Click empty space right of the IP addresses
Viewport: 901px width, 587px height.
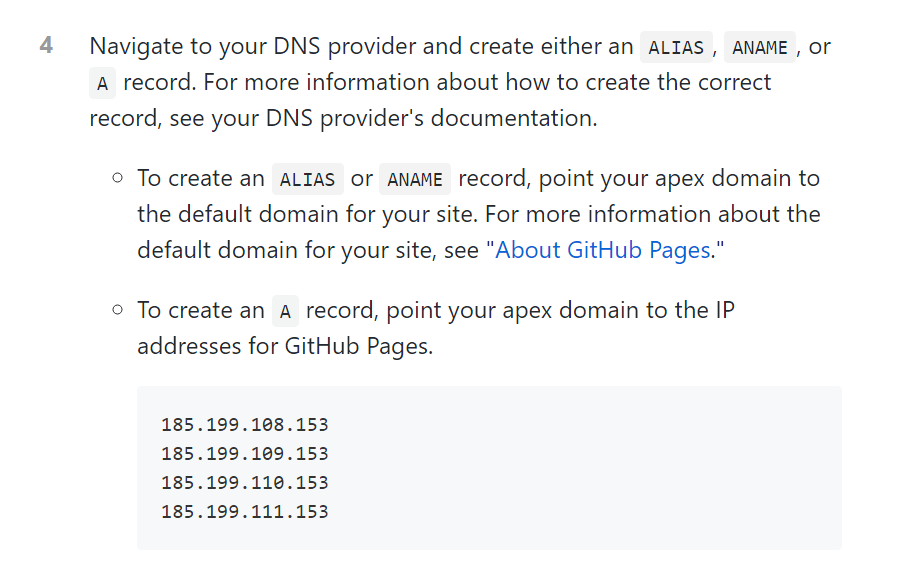click(x=600, y=468)
